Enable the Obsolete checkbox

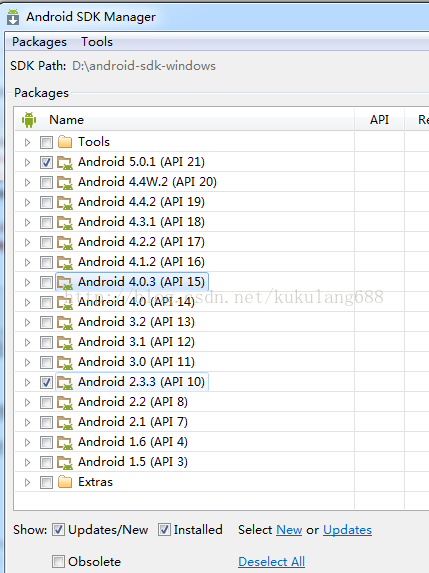[x=58, y=561]
